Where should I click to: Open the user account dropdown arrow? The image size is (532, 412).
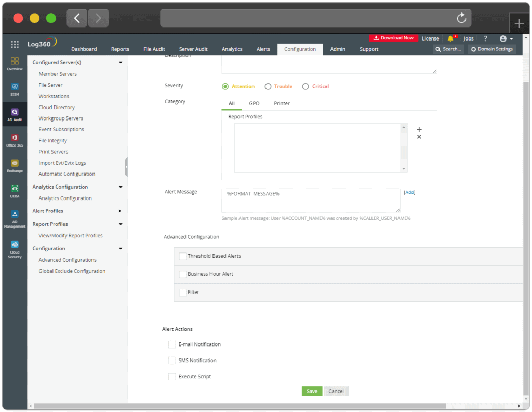click(x=511, y=39)
